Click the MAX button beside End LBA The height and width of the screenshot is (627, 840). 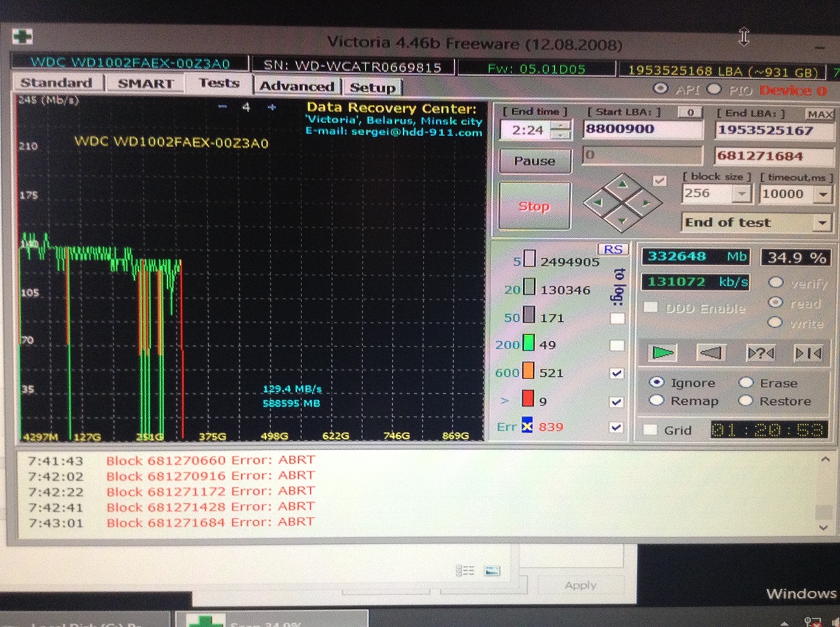(819, 115)
